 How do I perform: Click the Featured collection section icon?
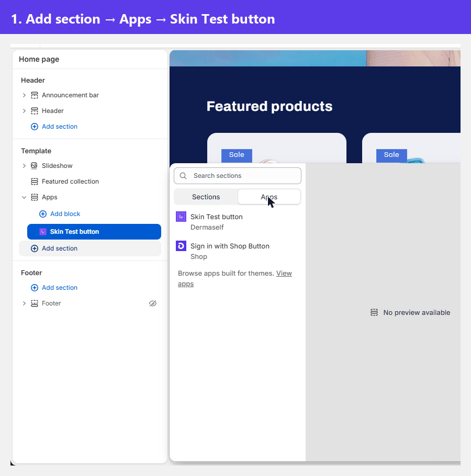(35, 182)
